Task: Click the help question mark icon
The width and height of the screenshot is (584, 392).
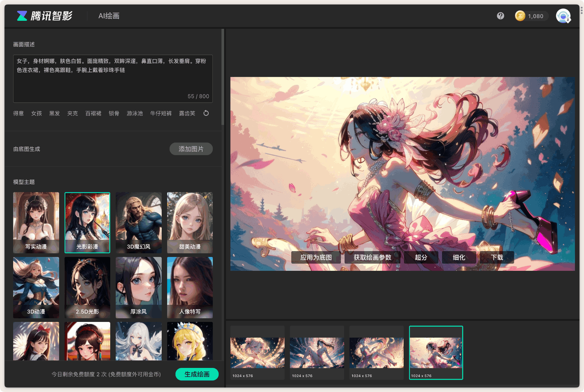Action: [500, 16]
